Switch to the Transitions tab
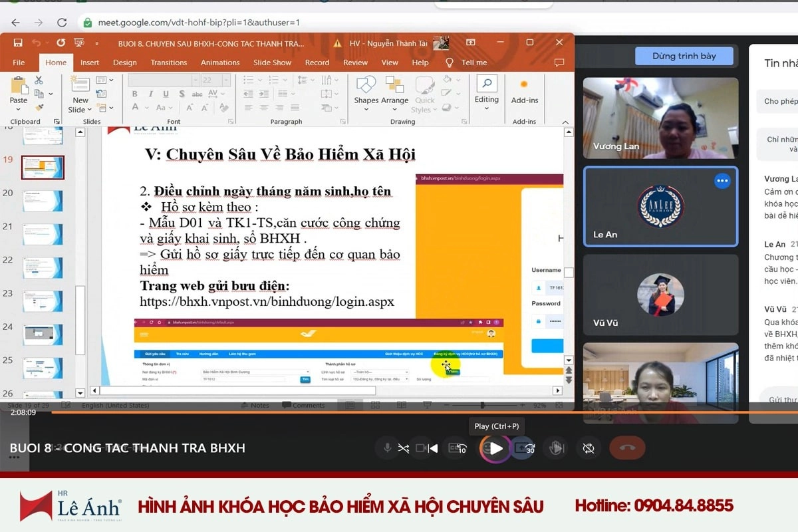Screen dimensions: 798x532 [x=168, y=63]
